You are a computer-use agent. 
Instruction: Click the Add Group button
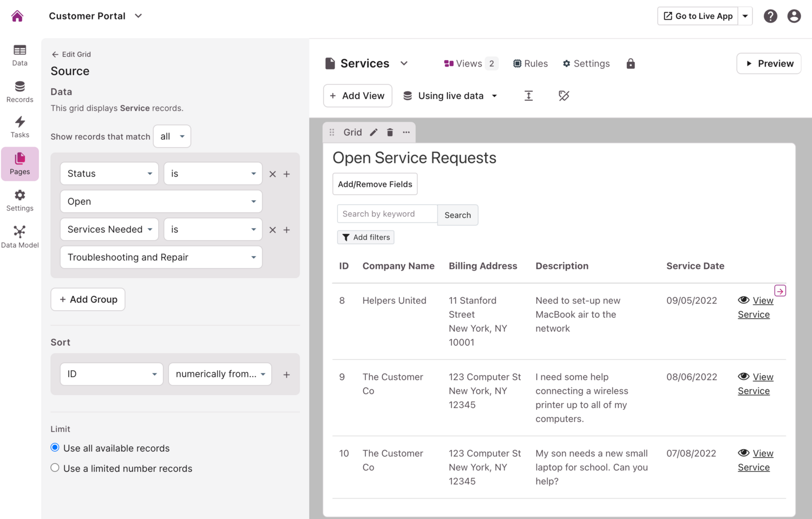(88, 299)
